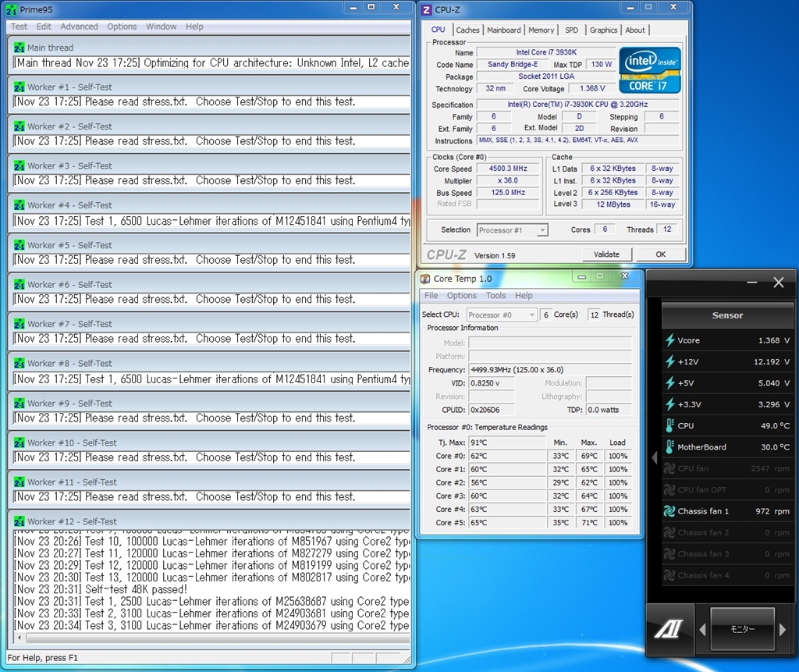
Task: Click the Validate button in CPU-Z
Action: (x=606, y=254)
